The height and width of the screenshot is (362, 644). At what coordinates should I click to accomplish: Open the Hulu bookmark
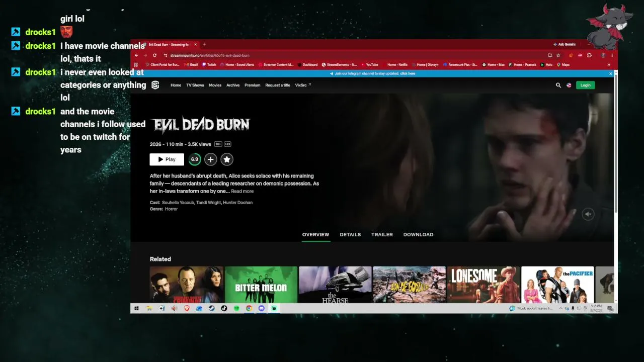pyautogui.click(x=547, y=64)
